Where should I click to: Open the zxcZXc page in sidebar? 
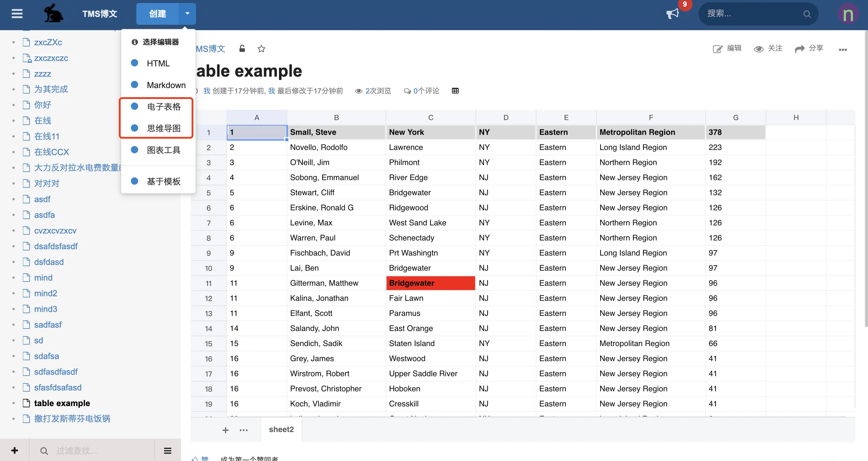pyautogui.click(x=48, y=42)
